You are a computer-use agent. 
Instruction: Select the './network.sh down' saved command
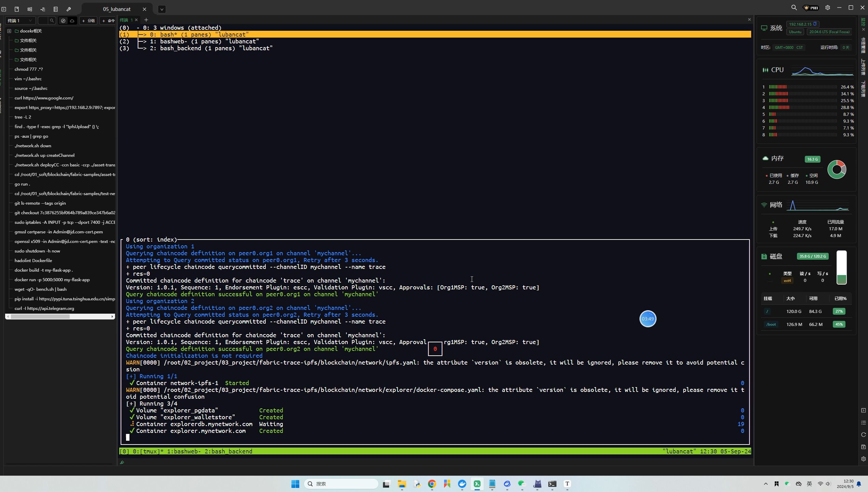coord(33,146)
